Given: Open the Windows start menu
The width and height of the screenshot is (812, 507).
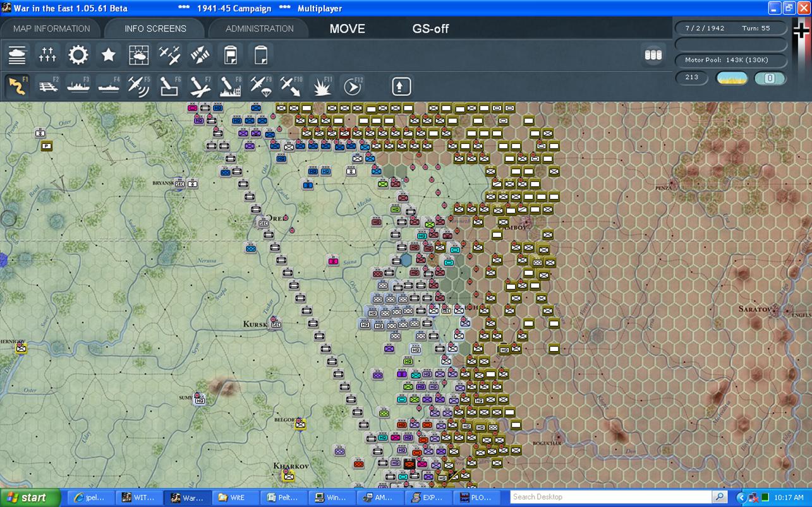Looking at the screenshot, I should point(30,498).
